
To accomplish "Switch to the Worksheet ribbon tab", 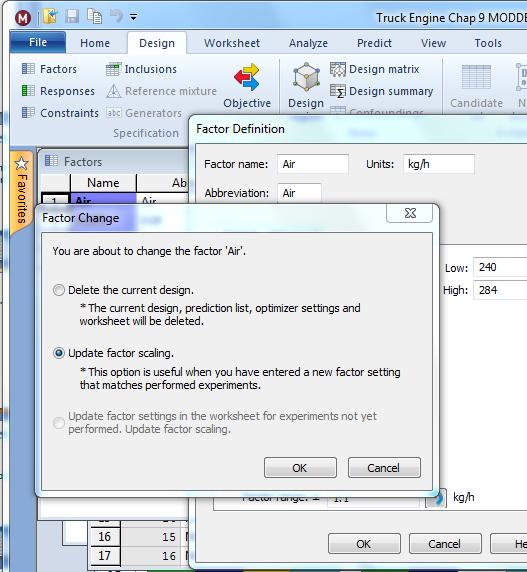I will coord(232,43).
